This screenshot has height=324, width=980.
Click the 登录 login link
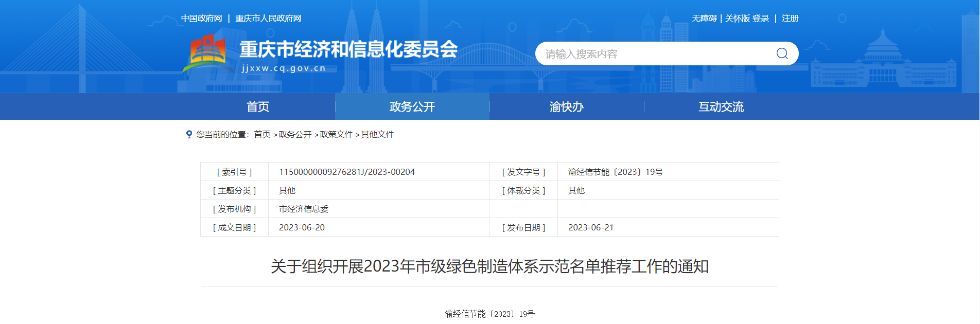(x=761, y=19)
